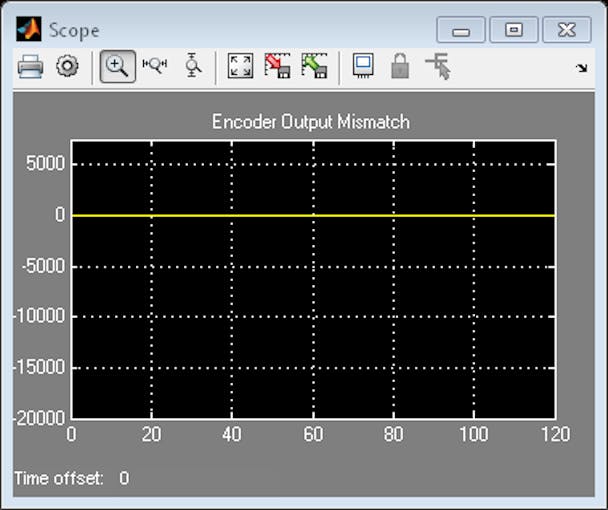The width and height of the screenshot is (608, 510).
Task: Click the '5000' y-axis label
Action: 45,163
